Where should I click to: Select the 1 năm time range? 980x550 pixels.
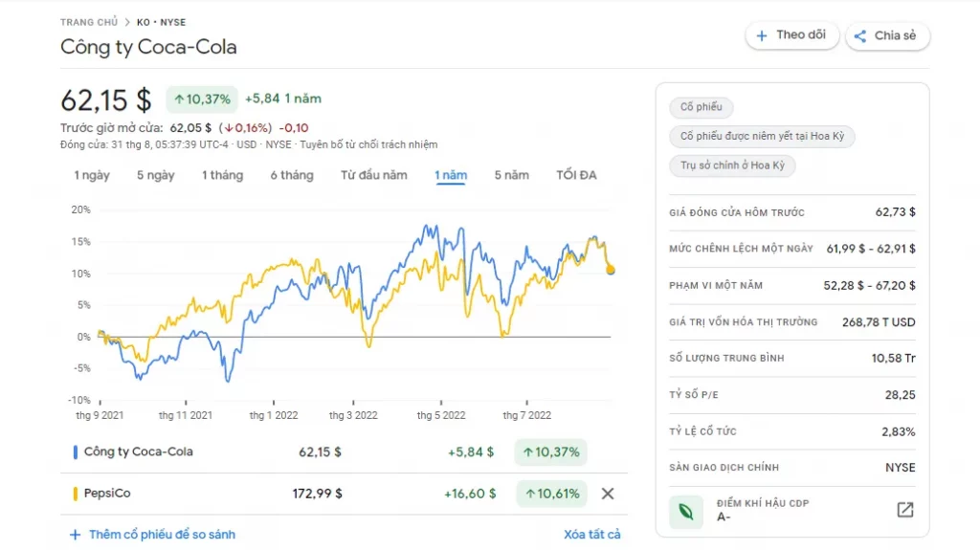[451, 176]
